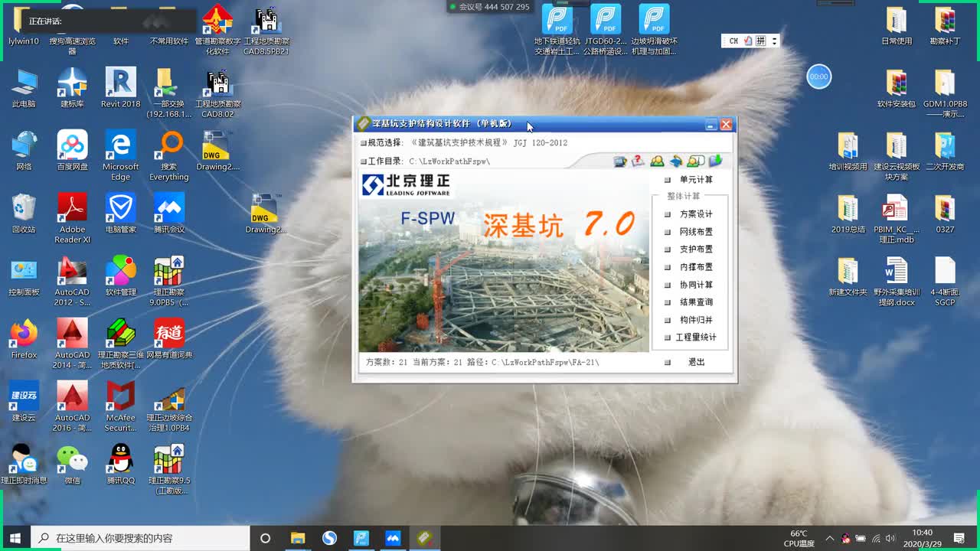Open the 搜索 Everything shortcut
Viewport: 980px width, 551px height.
(169, 155)
